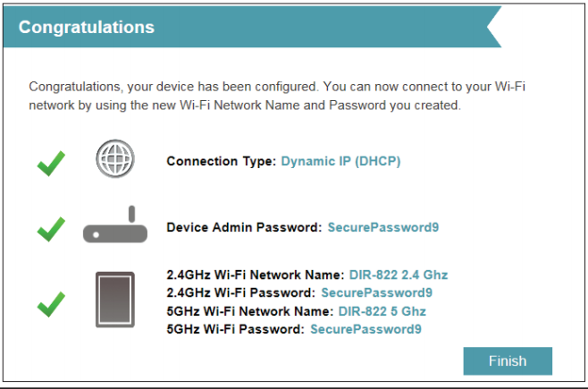Screen dimensions: 588x389
Task: Click the green checkmark beside Connection Type
Action: (x=50, y=163)
